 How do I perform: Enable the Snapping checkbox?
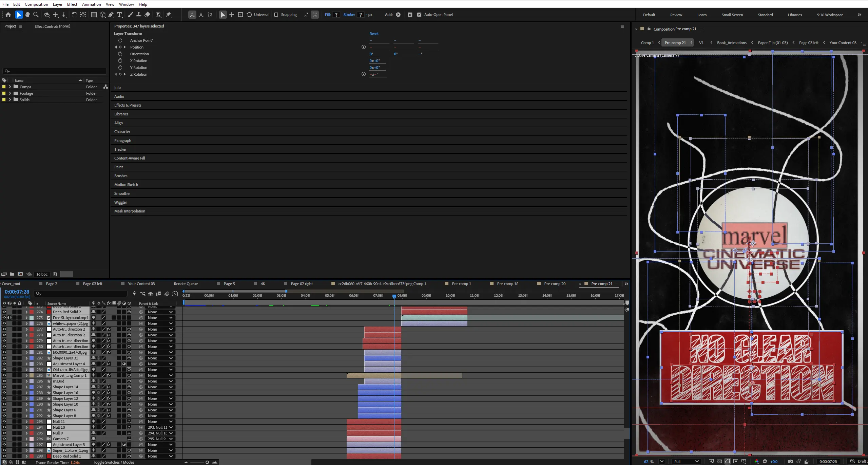[x=276, y=15]
